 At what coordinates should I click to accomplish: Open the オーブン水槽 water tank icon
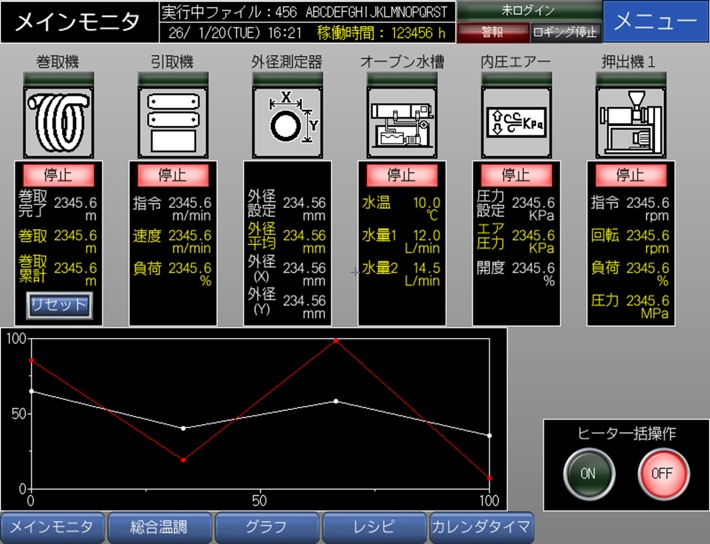pyautogui.click(x=402, y=123)
